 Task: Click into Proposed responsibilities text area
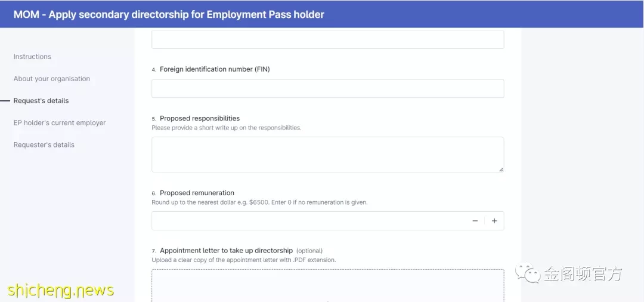[328, 155]
